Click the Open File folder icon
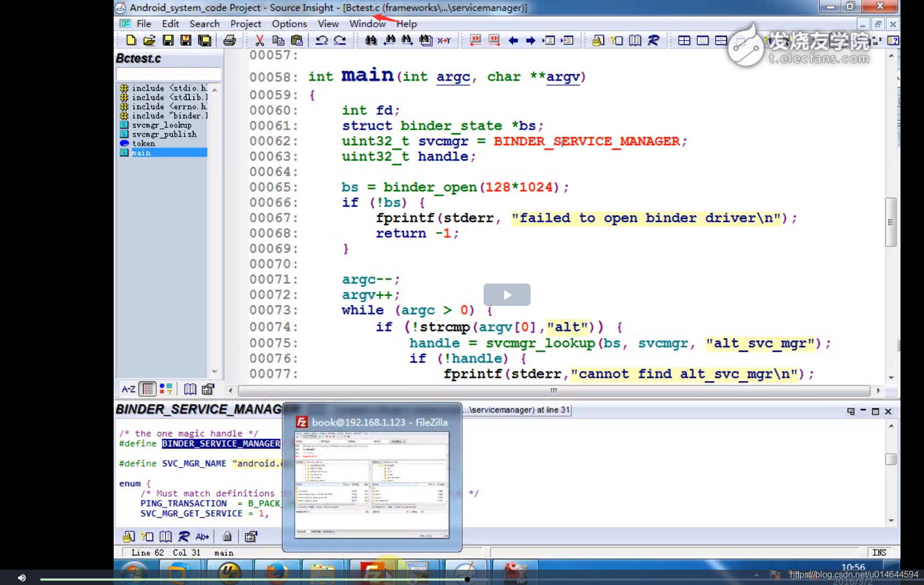This screenshot has height=585, width=924. (x=149, y=40)
